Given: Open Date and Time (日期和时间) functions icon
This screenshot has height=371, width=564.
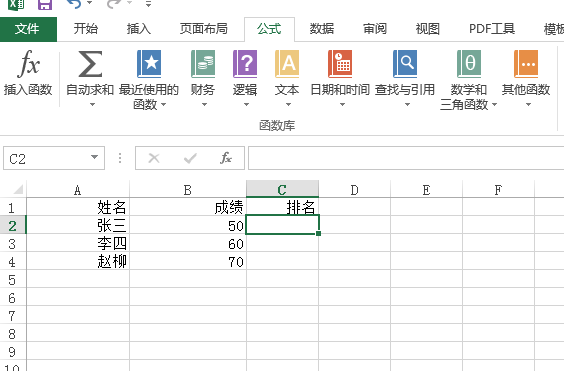Looking at the screenshot, I should click(340, 64).
